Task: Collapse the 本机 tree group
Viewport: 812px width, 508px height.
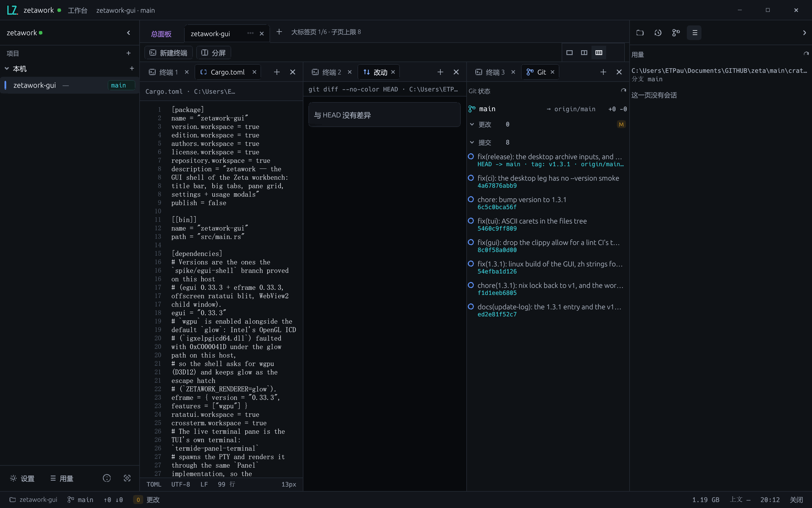Action: click(x=7, y=69)
